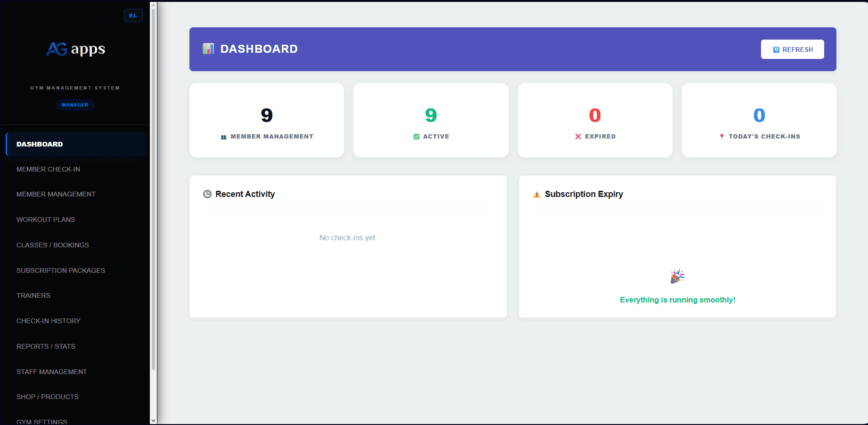Open the Workout Plans section
The height and width of the screenshot is (425, 868).
click(46, 220)
